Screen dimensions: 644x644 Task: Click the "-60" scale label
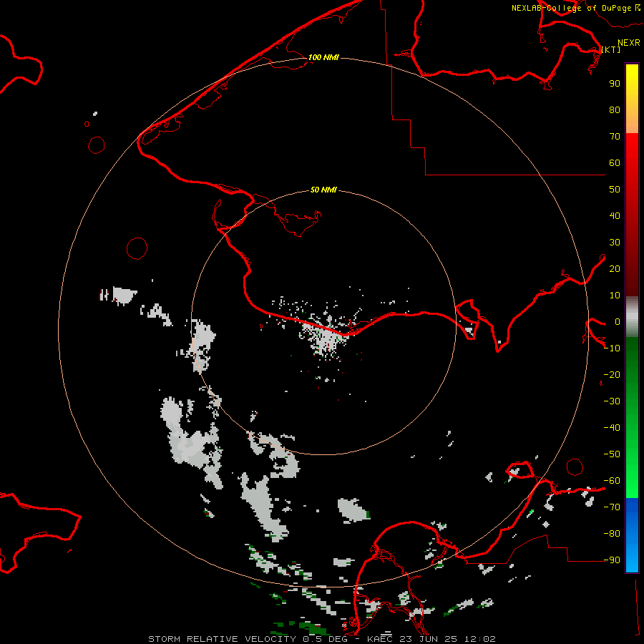(612, 481)
